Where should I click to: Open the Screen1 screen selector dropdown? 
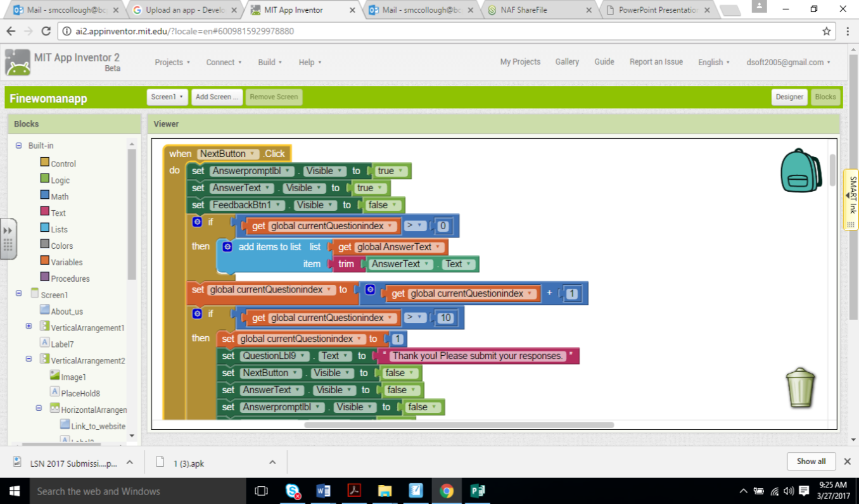pyautogui.click(x=168, y=97)
